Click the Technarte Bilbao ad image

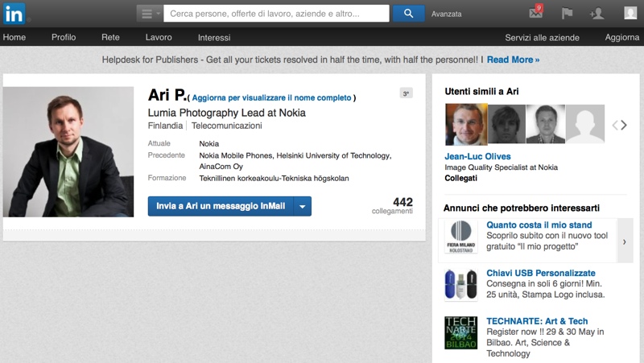click(x=461, y=332)
